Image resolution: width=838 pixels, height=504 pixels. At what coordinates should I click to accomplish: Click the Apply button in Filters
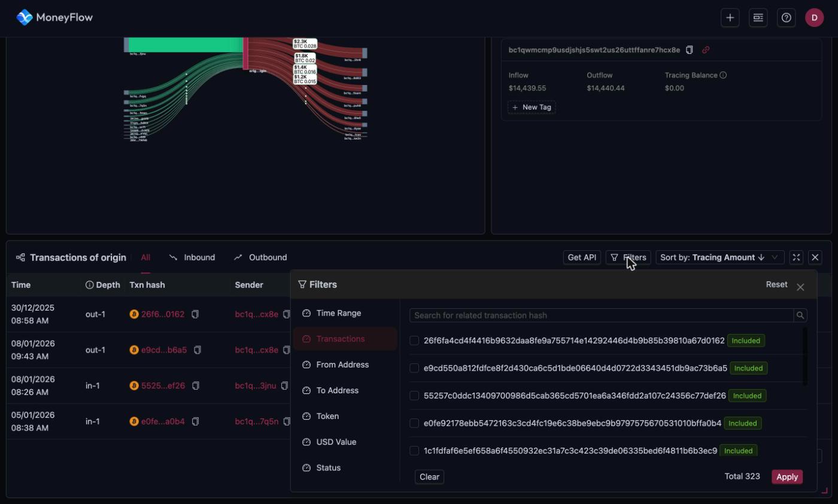pos(787,477)
